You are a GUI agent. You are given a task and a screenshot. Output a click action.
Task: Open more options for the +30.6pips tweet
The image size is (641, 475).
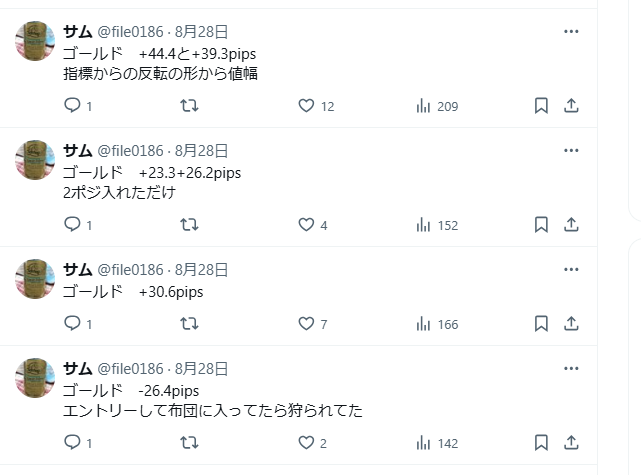coord(572,270)
